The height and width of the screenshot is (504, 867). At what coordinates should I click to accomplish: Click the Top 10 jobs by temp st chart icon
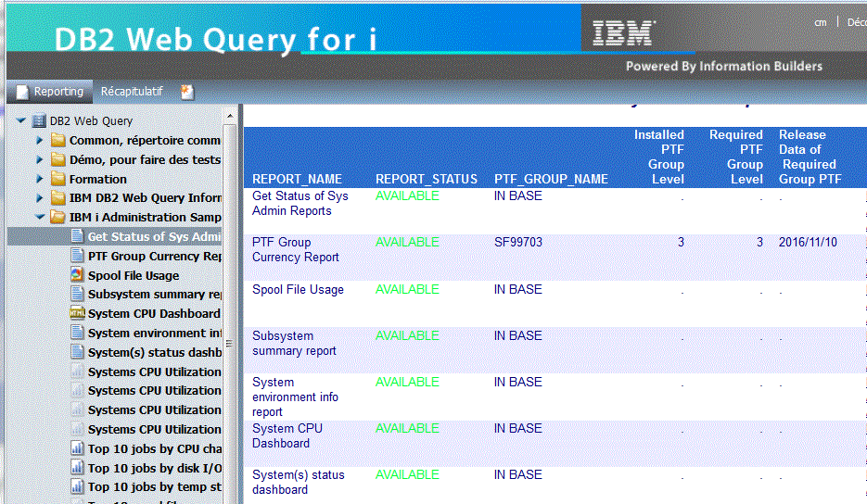click(77, 486)
